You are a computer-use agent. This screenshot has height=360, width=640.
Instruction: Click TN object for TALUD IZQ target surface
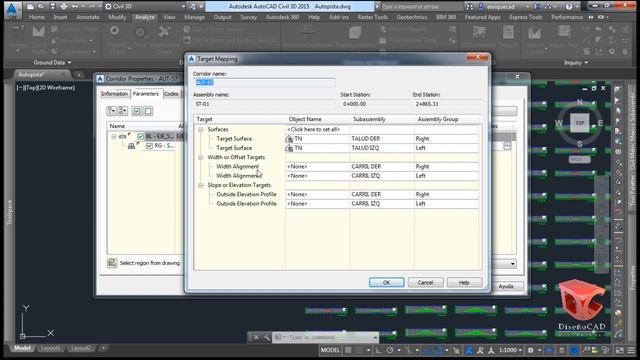tap(317, 148)
